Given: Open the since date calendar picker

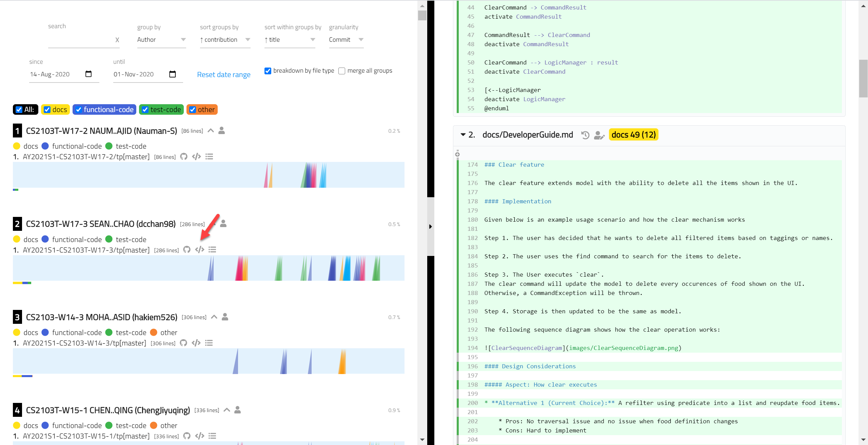Looking at the screenshot, I should (88, 74).
